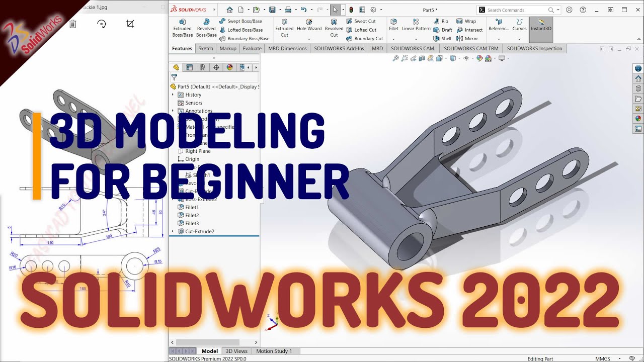Screen dimensions: 644x362
Task: Select the Wrap feature tool
Action: coord(466,21)
